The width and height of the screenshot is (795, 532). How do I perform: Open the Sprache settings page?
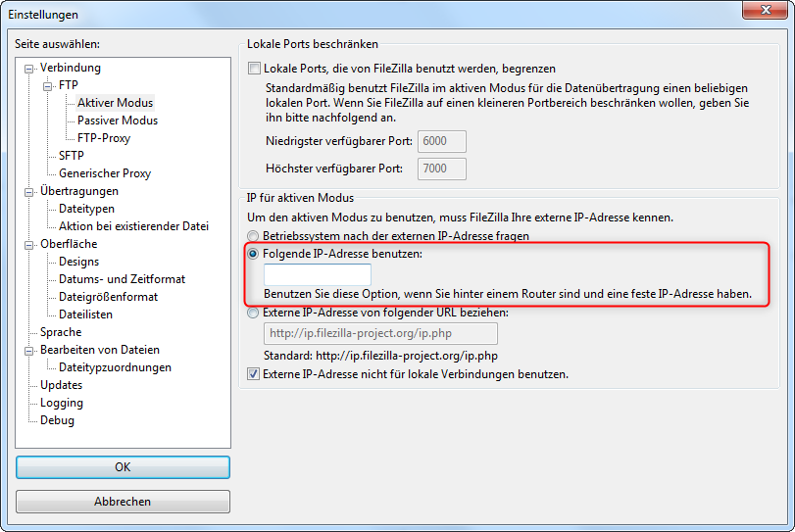(x=61, y=332)
